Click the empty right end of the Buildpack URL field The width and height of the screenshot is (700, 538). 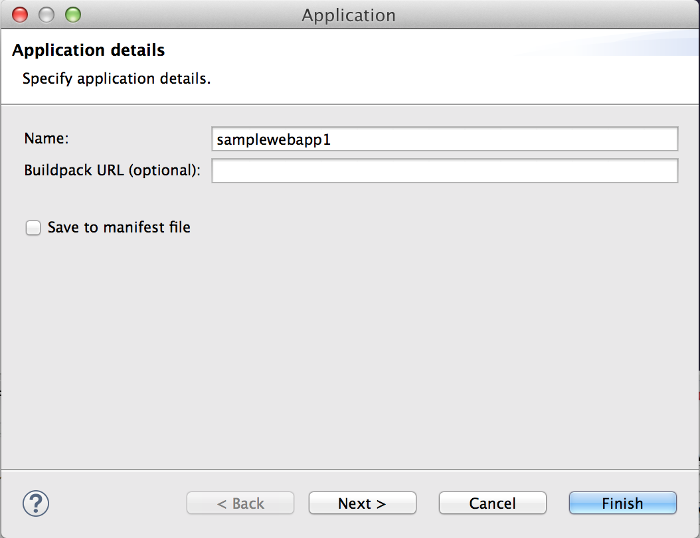coord(640,171)
